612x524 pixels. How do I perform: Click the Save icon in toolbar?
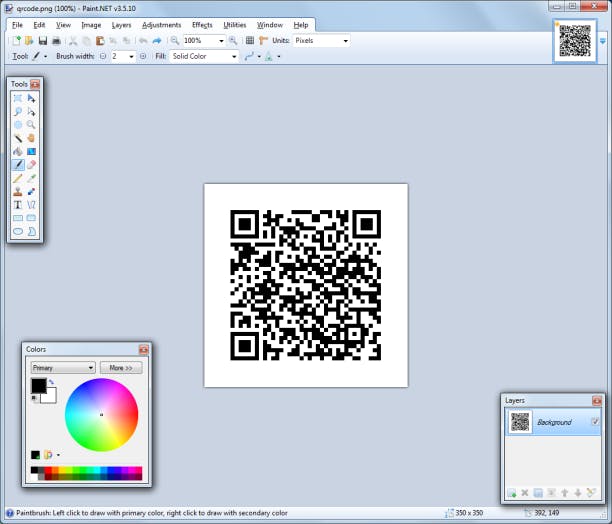[42, 41]
